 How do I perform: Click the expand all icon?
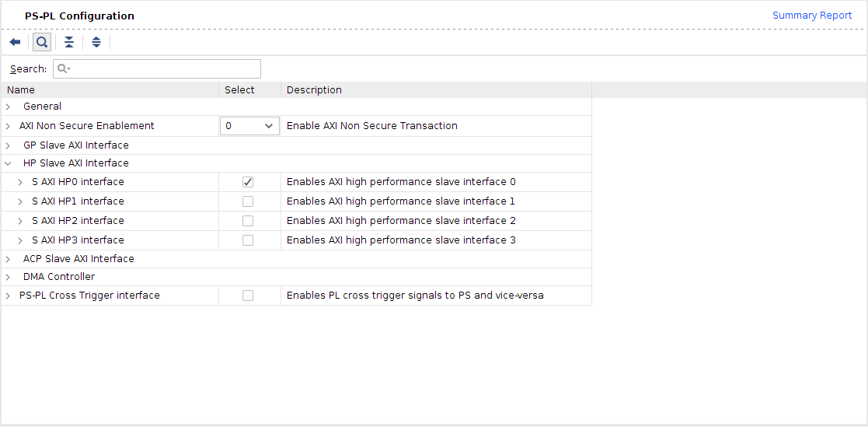(x=96, y=42)
